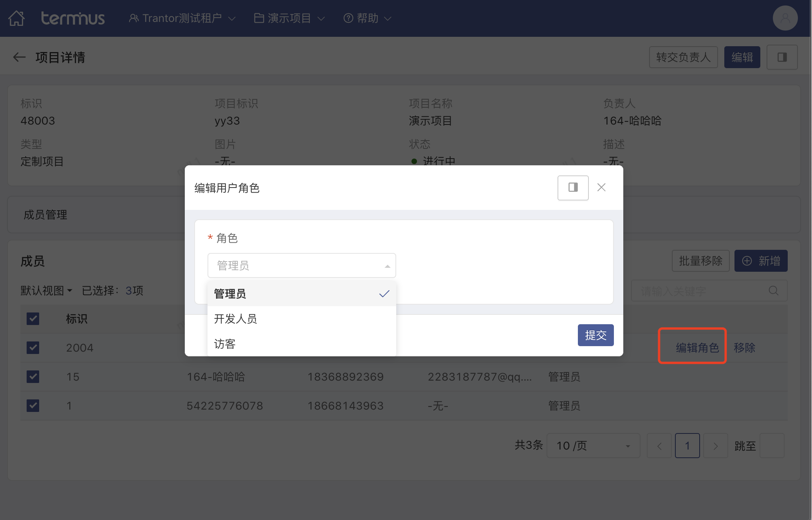812x520 pixels.
Task: Select the 管理员 option
Action: tap(301, 294)
